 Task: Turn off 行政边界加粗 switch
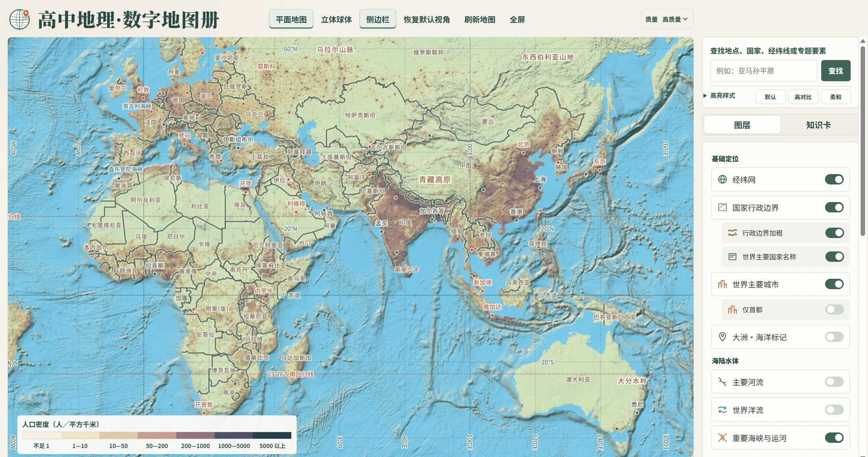click(x=834, y=233)
